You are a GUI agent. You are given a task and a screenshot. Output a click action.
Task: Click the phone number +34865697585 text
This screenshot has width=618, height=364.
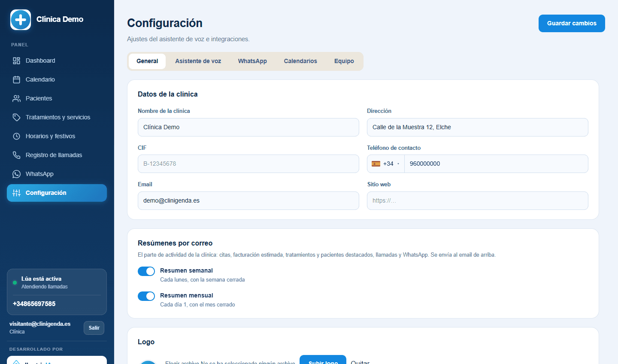(x=34, y=303)
